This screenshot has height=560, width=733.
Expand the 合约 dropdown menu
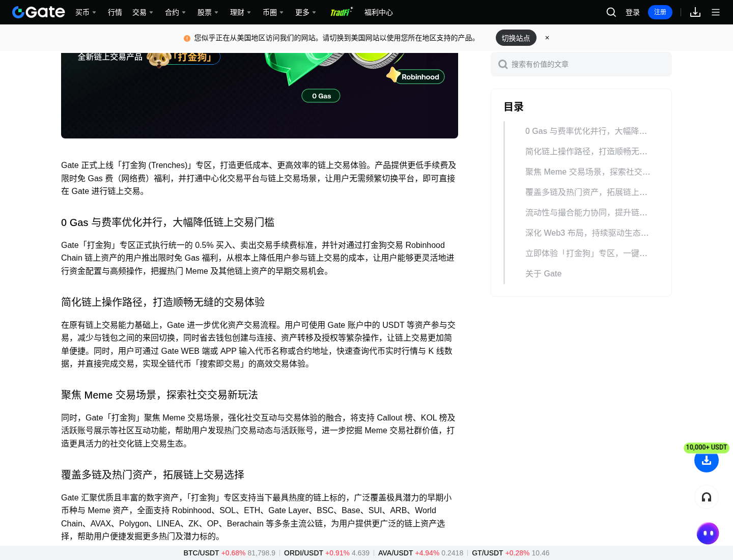coord(175,12)
